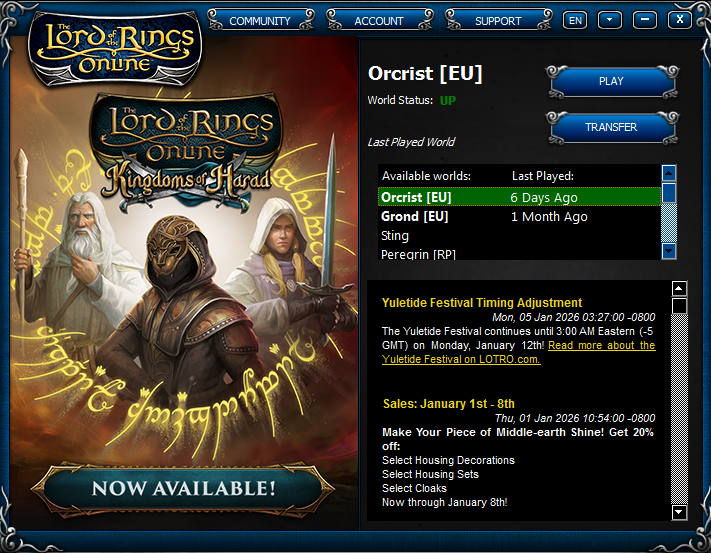The height and width of the screenshot is (553, 711).
Task: Click the 1 Month Ago last played entry
Action: tap(549, 217)
